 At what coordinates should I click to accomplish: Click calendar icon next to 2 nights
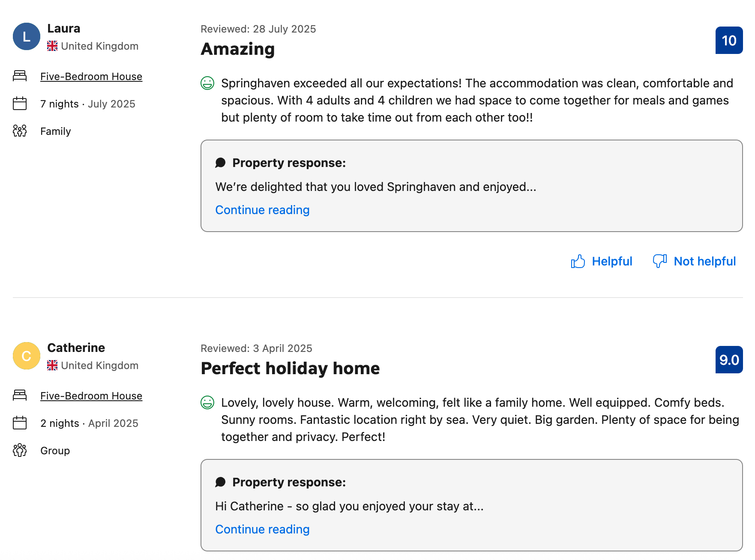20,423
